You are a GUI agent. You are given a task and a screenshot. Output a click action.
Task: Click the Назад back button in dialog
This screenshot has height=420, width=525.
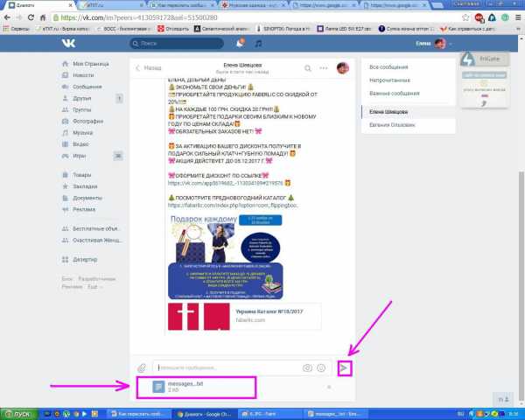[x=149, y=68]
